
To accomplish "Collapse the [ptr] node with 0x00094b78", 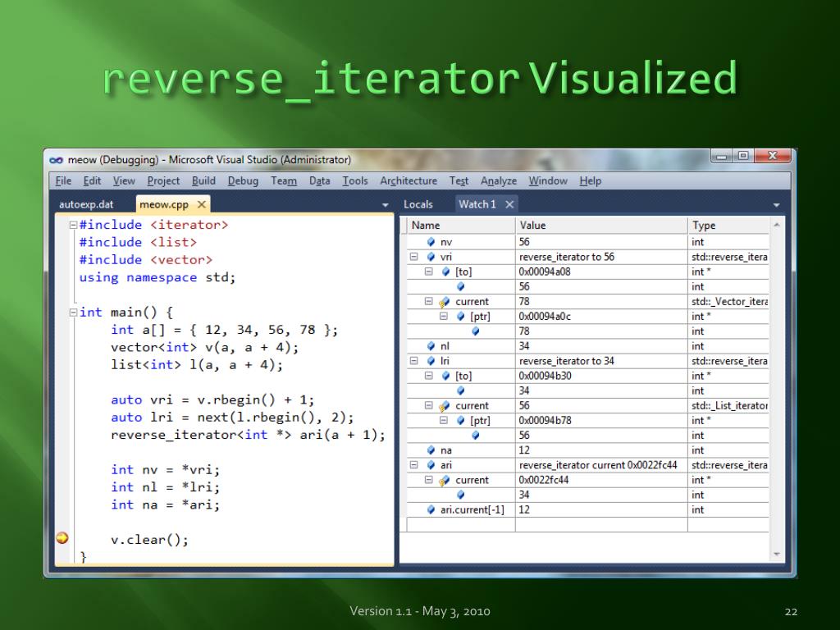I will point(444,421).
